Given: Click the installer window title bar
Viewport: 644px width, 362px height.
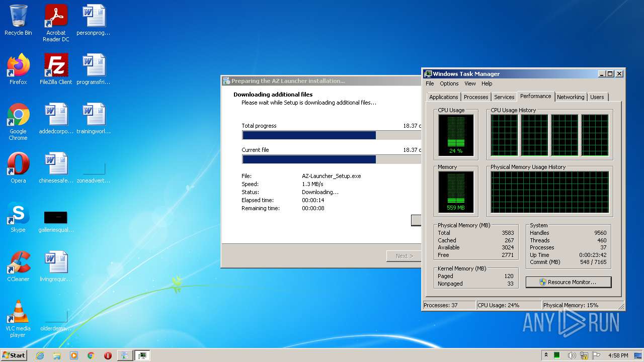Looking at the screenshot, I should (x=321, y=80).
